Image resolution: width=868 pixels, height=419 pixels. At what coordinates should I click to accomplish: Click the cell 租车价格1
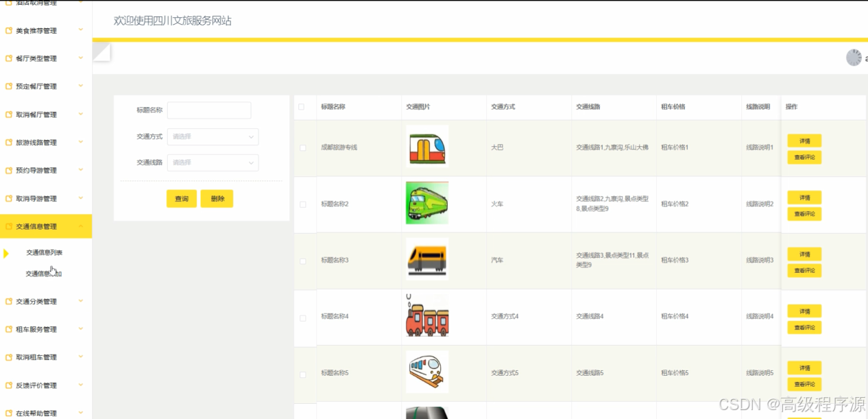point(675,147)
